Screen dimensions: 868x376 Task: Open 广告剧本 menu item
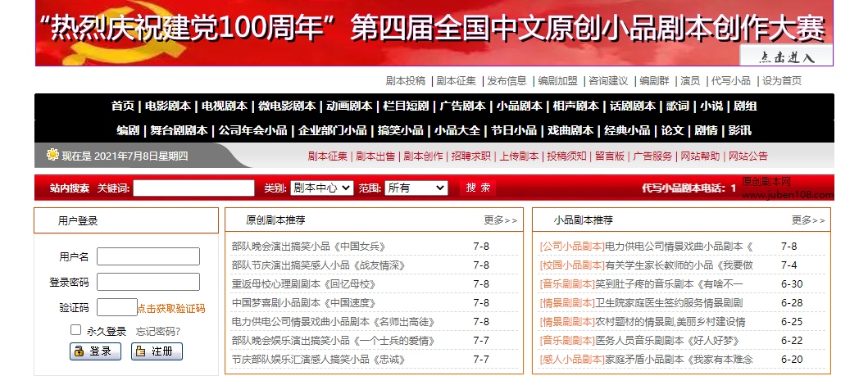[463, 106]
